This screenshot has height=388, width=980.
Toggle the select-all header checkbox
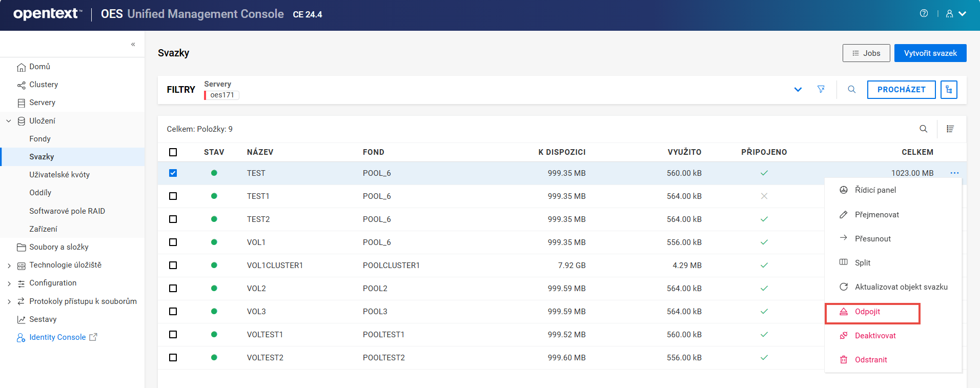tap(173, 152)
